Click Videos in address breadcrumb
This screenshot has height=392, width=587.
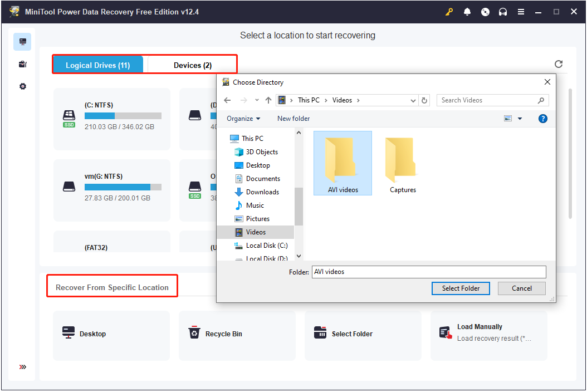(342, 100)
